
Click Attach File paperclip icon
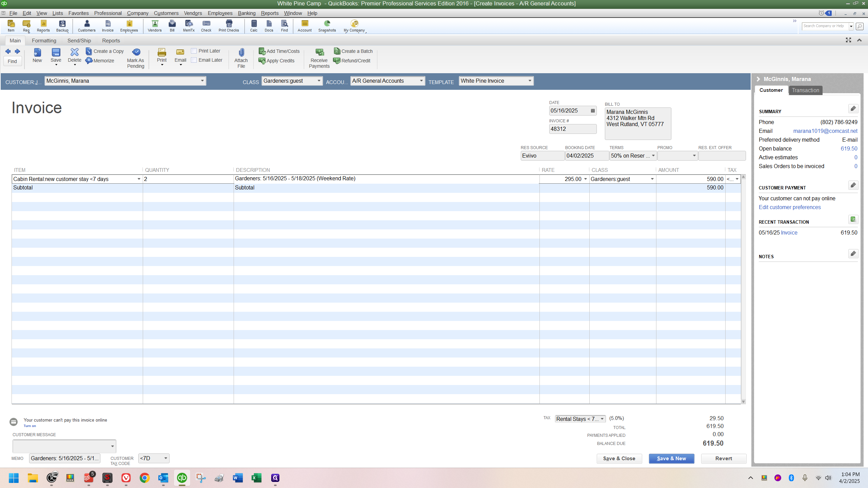tap(241, 58)
